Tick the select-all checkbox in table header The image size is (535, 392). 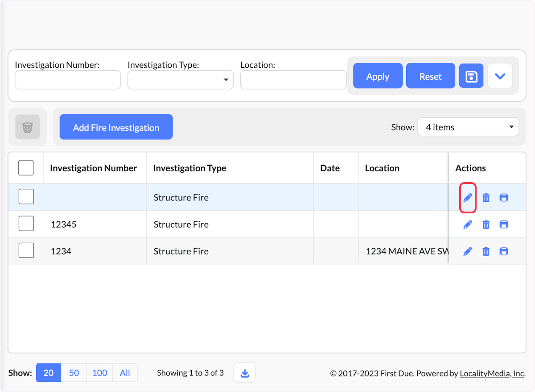tap(26, 168)
